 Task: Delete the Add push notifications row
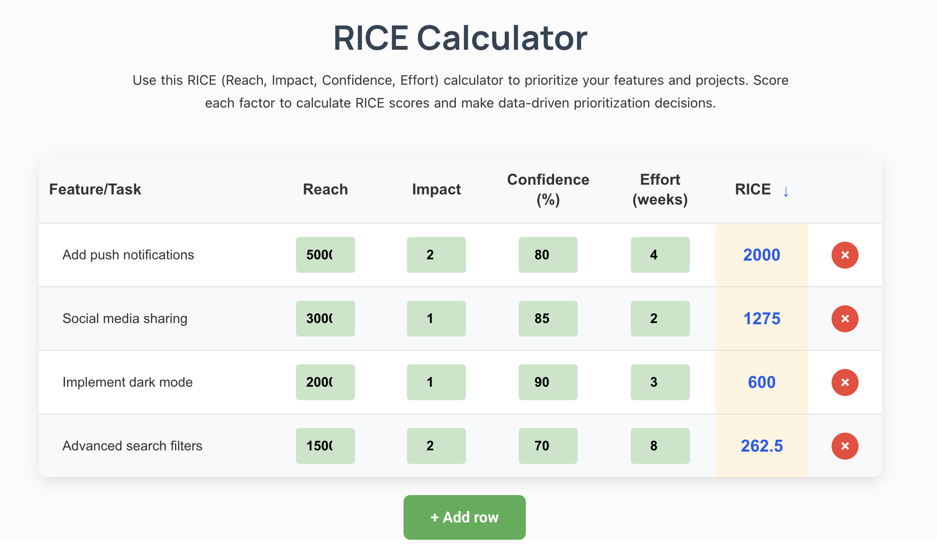[845, 255]
